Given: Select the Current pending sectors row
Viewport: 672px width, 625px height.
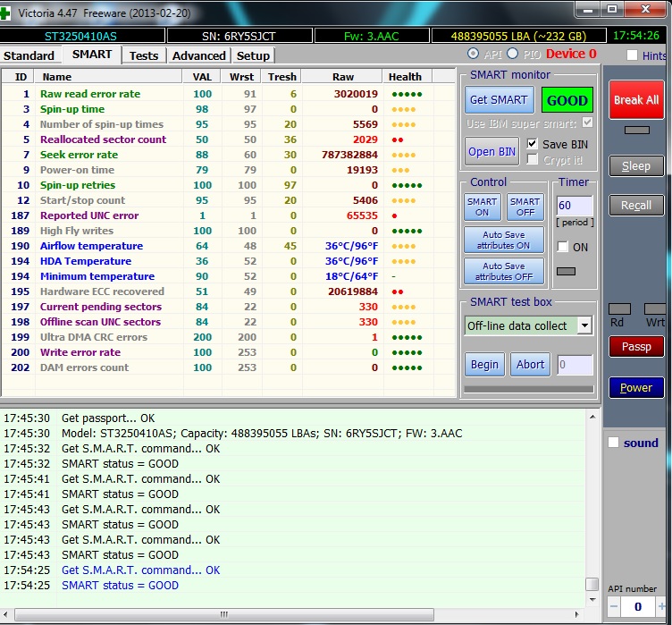Looking at the screenshot, I should (x=228, y=307).
